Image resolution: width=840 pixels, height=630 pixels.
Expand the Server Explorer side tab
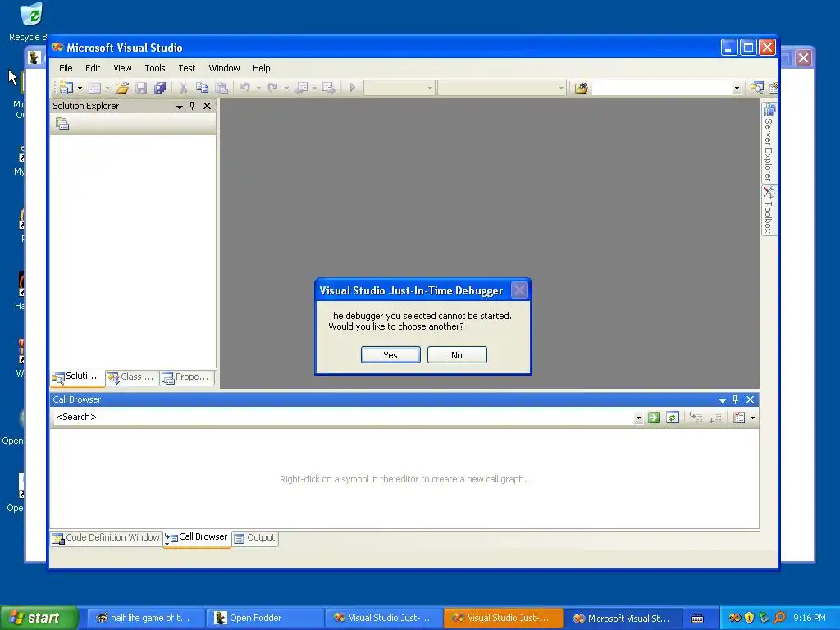(769, 142)
